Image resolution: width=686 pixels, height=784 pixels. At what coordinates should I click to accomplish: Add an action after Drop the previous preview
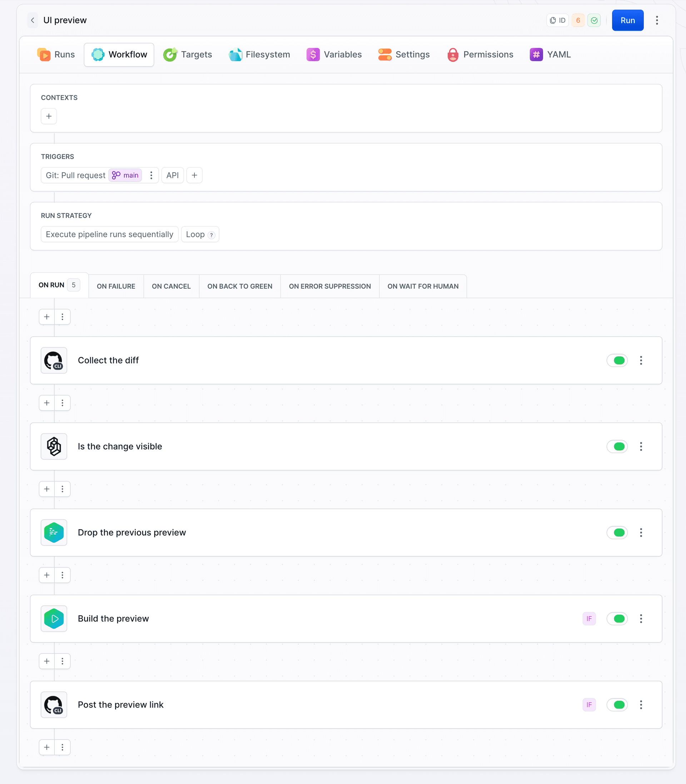tap(47, 575)
